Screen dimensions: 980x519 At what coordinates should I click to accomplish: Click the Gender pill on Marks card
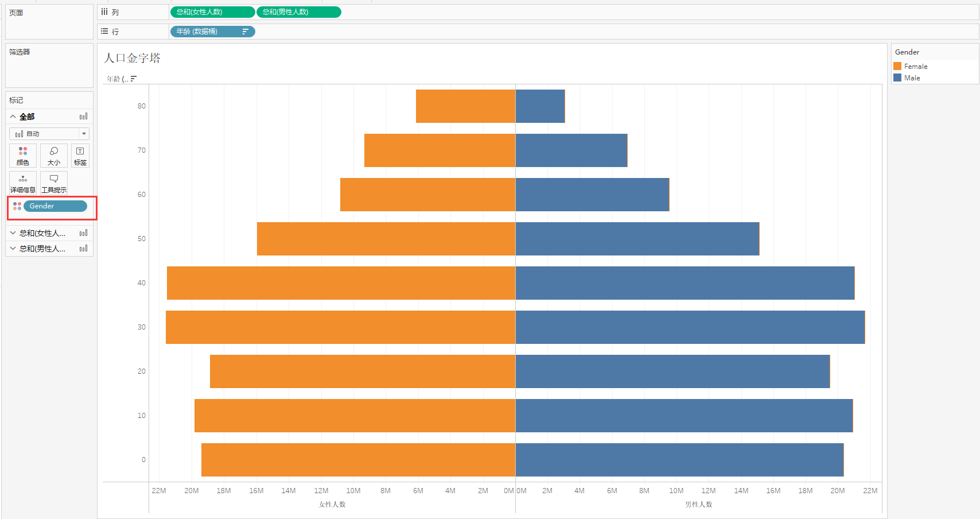55,206
